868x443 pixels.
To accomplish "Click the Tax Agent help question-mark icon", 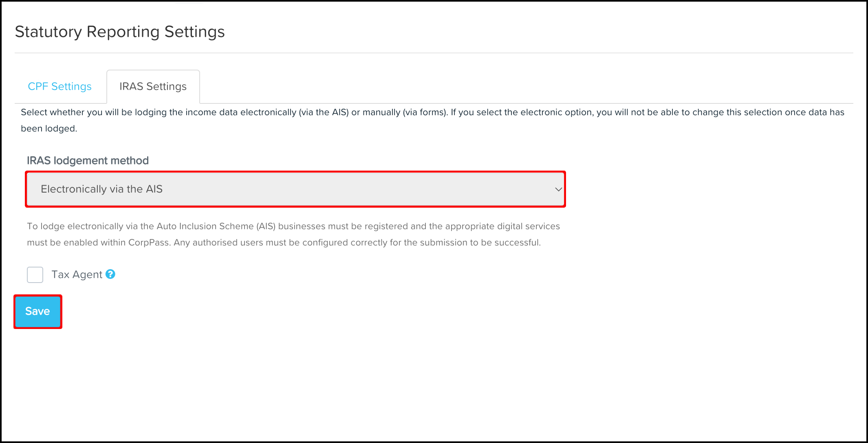I will pyautogui.click(x=110, y=274).
